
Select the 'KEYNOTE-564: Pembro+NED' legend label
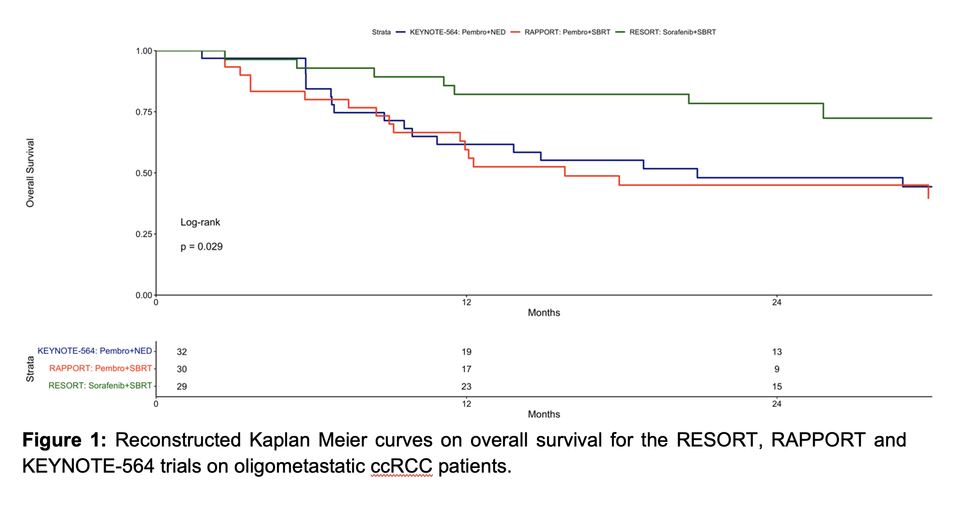coord(457,32)
